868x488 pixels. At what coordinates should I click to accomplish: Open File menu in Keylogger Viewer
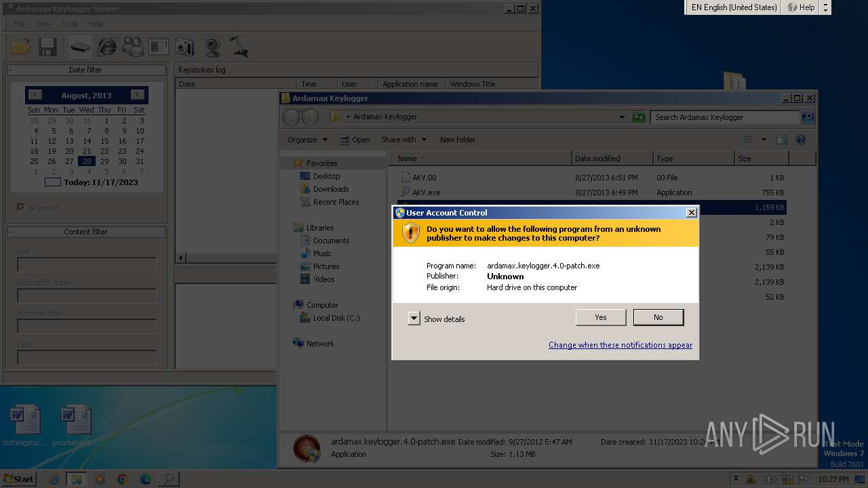point(19,24)
